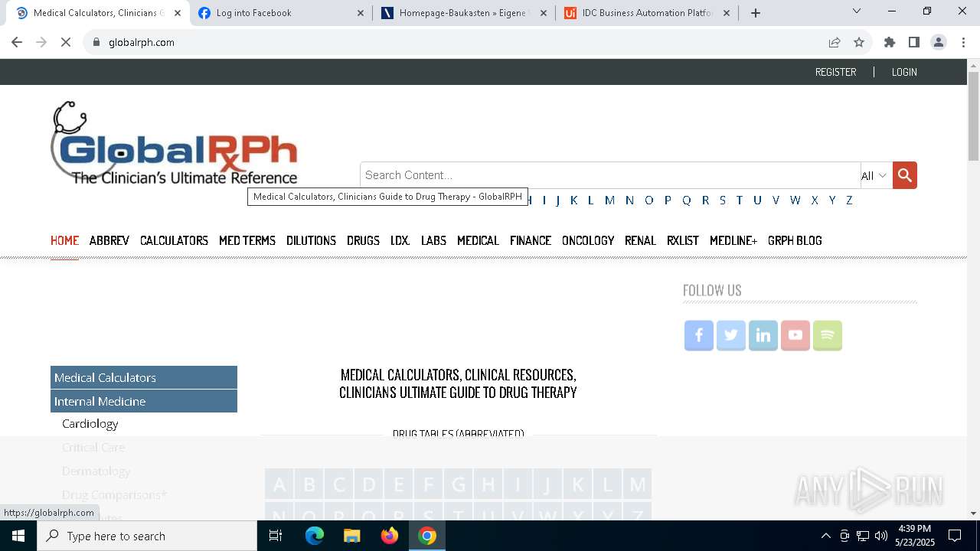Open the DILUTIONS menu
The image size is (980, 551).
pos(311,240)
